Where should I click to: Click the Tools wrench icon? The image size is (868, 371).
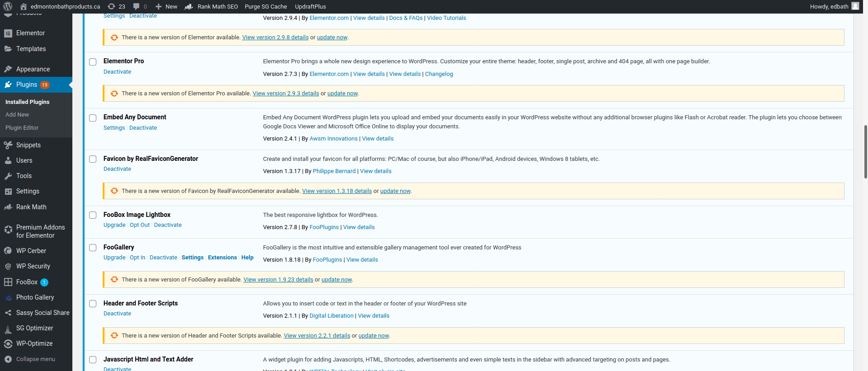pos(8,176)
